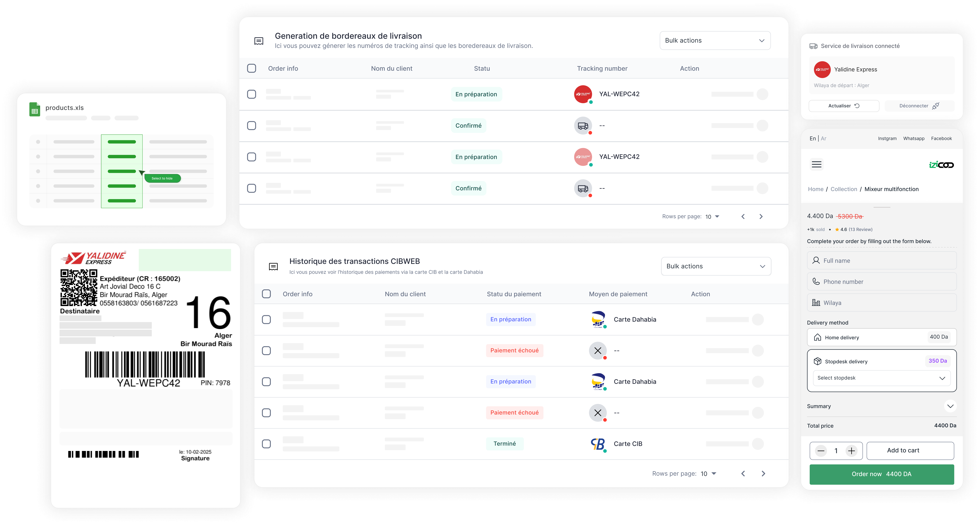Toggle select-all checkbox in CIBWEB table header

pos(266,294)
